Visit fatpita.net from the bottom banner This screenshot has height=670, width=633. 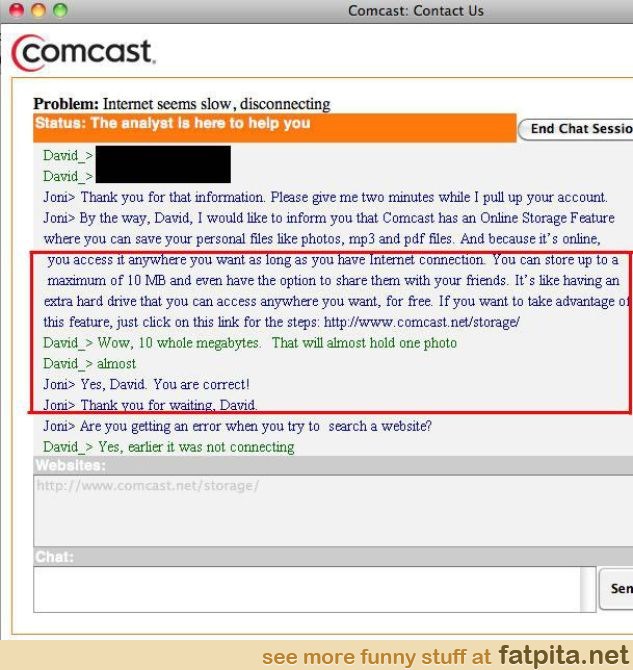coord(562,655)
